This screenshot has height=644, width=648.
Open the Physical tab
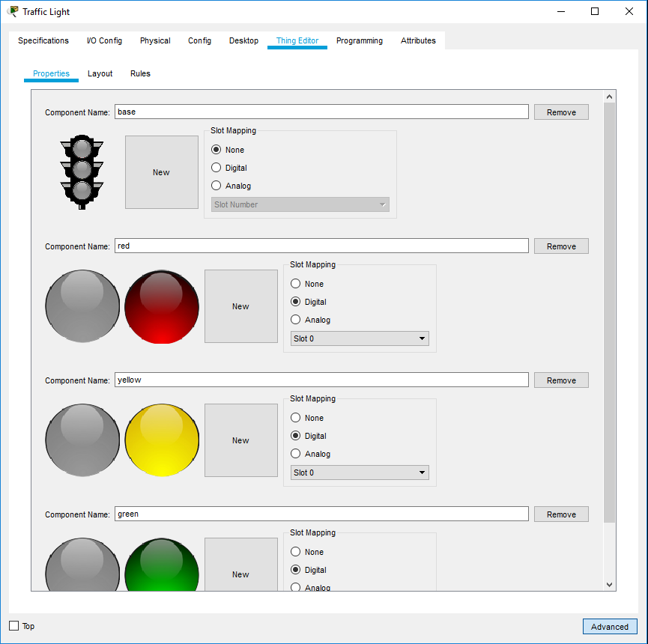(x=155, y=40)
